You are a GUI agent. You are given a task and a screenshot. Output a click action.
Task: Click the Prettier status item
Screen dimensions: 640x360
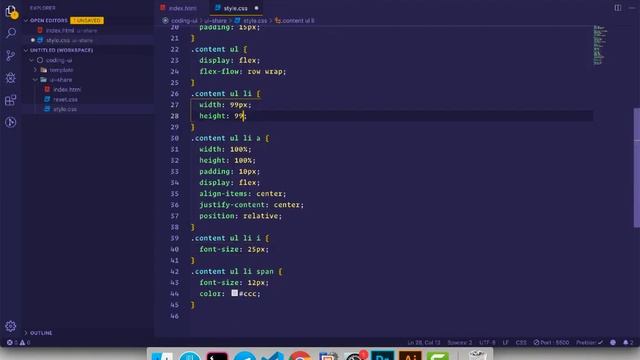(x=589, y=342)
